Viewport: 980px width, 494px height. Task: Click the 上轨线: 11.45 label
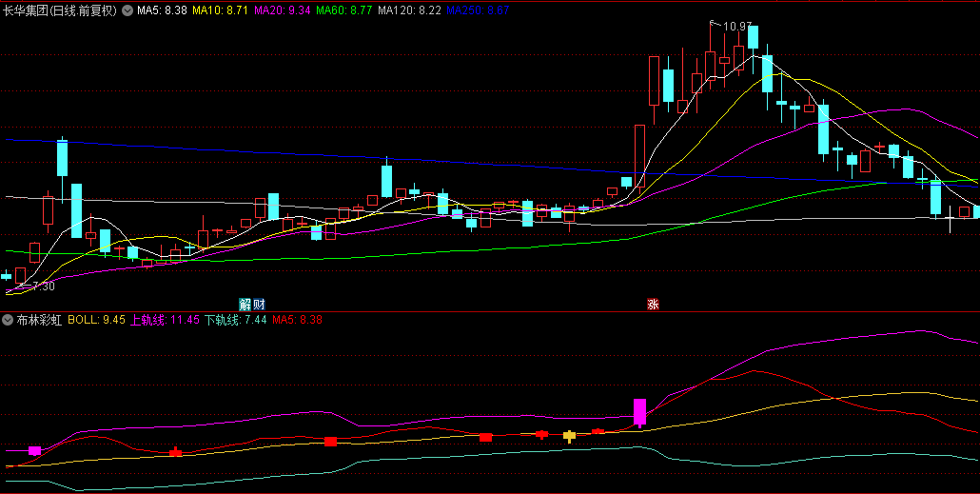point(165,320)
